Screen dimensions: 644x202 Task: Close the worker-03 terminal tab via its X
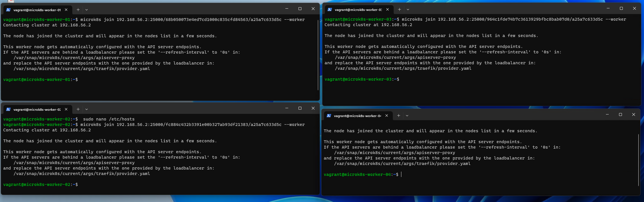point(387,9)
